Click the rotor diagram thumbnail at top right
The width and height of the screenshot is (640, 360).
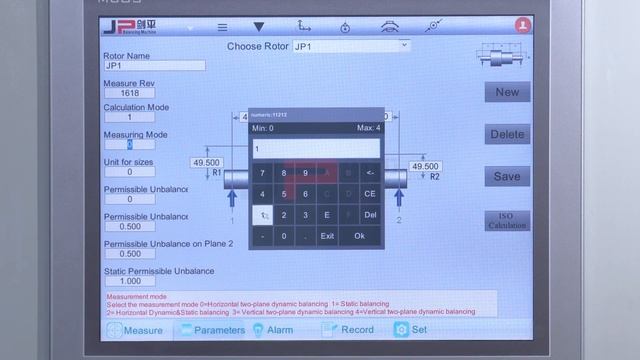point(503,55)
